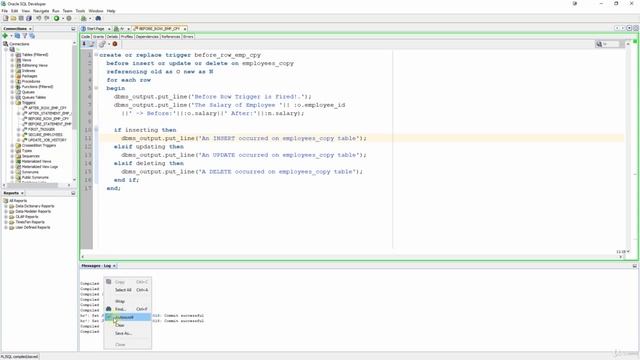640x360 pixels.
Task: Click the grey Forward navigation icon
Action: point(69,18)
